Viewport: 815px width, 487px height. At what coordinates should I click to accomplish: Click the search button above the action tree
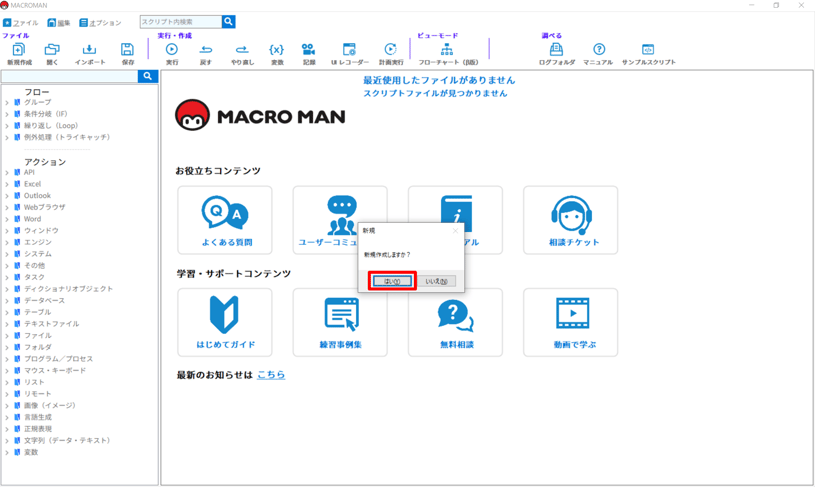click(x=148, y=76)
